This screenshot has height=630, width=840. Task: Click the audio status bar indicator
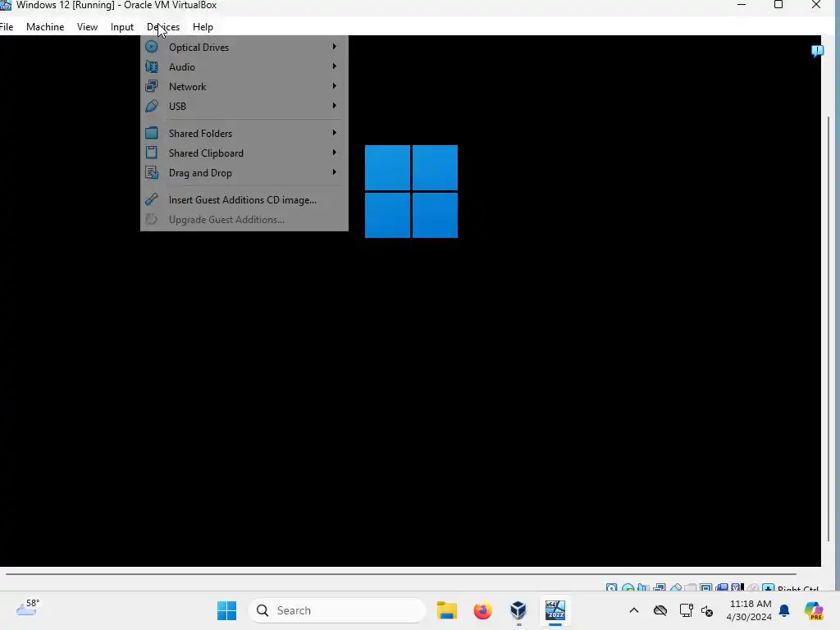(x=643, y=587)
